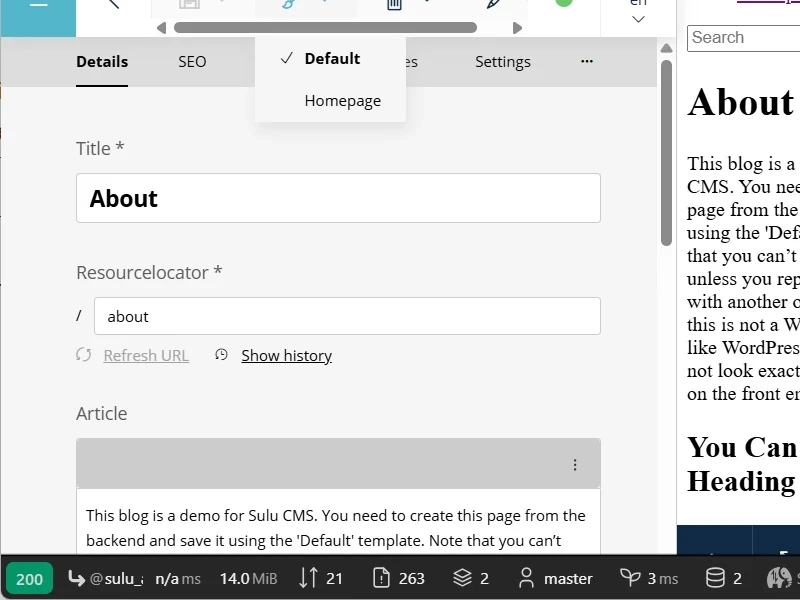Click the Twig render time icon
The height and width of the screenshot is (600, 800).
[630, 578]
